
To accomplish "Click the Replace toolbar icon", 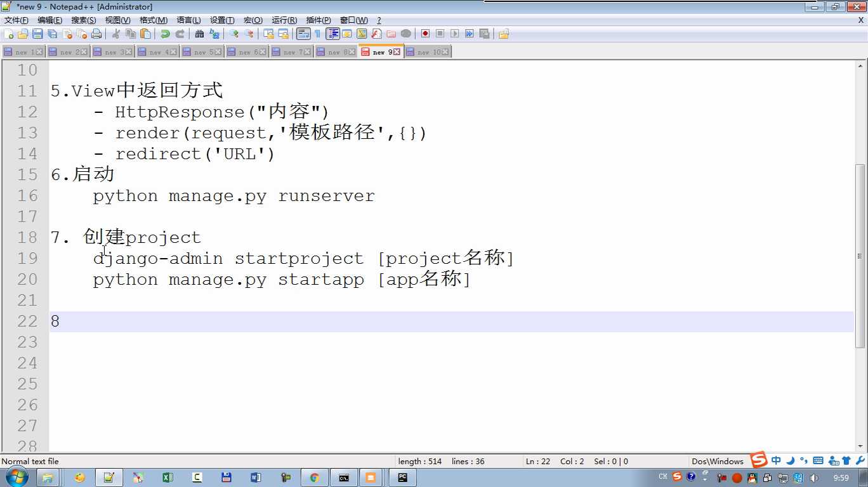I will [x=214, y=34].
